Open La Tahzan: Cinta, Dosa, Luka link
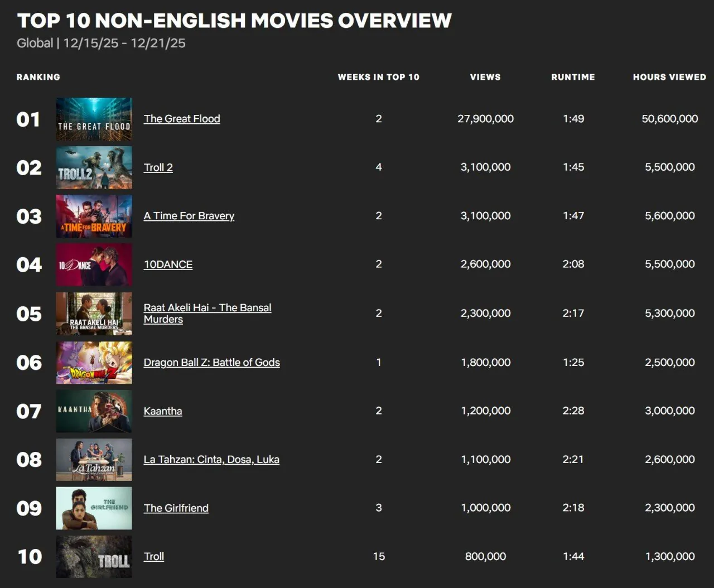This screenshot has height=588, width=714. tap(211, 460)
